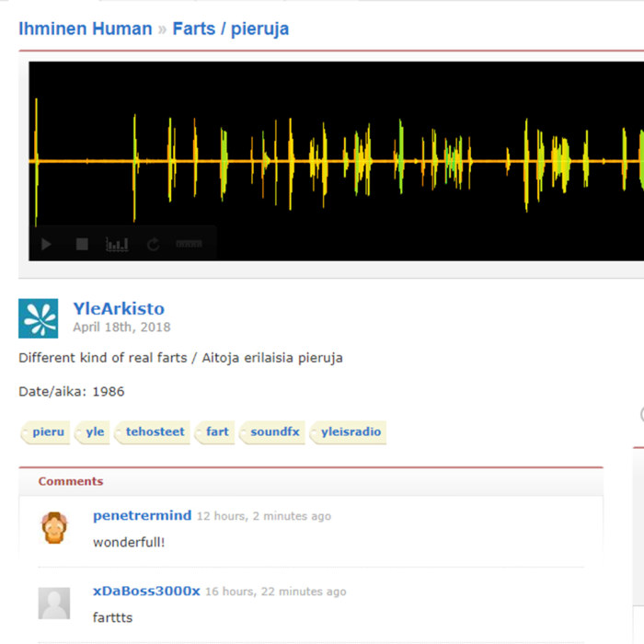Open the Farts / pieruja title link
The height and width of the screenshot is (644, 644).
click(230, 29)
